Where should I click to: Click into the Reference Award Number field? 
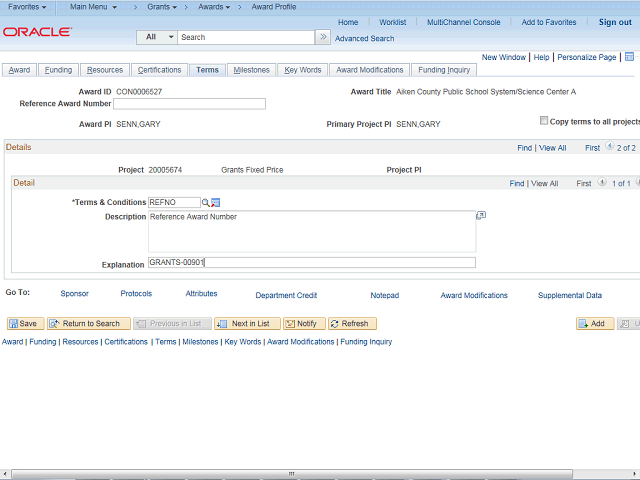point(189,104)
